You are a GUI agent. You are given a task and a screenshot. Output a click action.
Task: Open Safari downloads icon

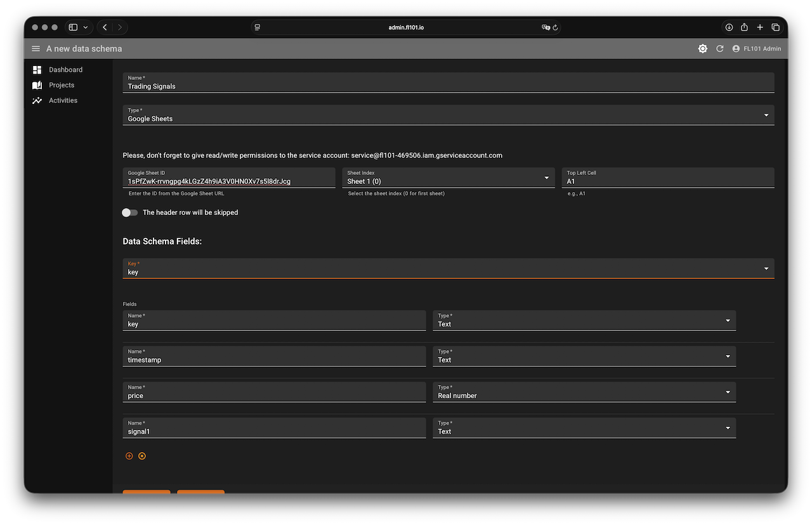point(729,27)
